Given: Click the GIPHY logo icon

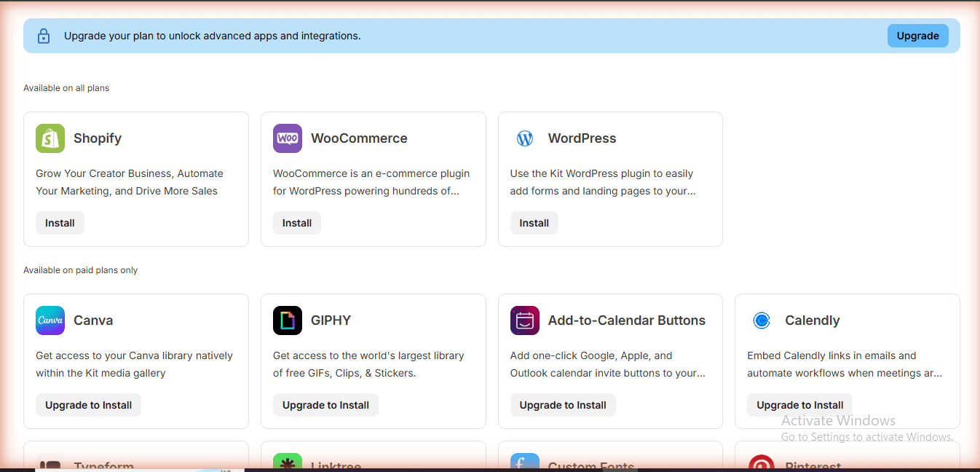Looking at the screenshot, I should click(288, 320).
